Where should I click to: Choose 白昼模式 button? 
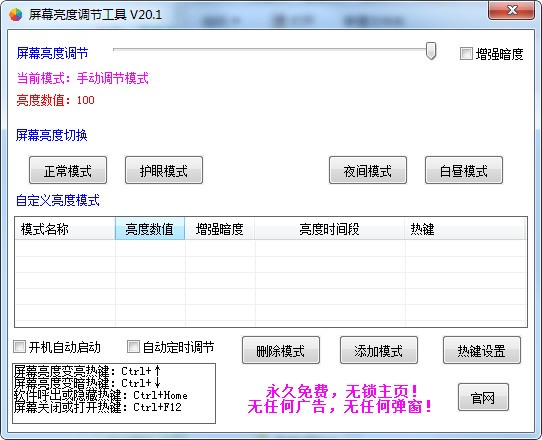(464, 170)
